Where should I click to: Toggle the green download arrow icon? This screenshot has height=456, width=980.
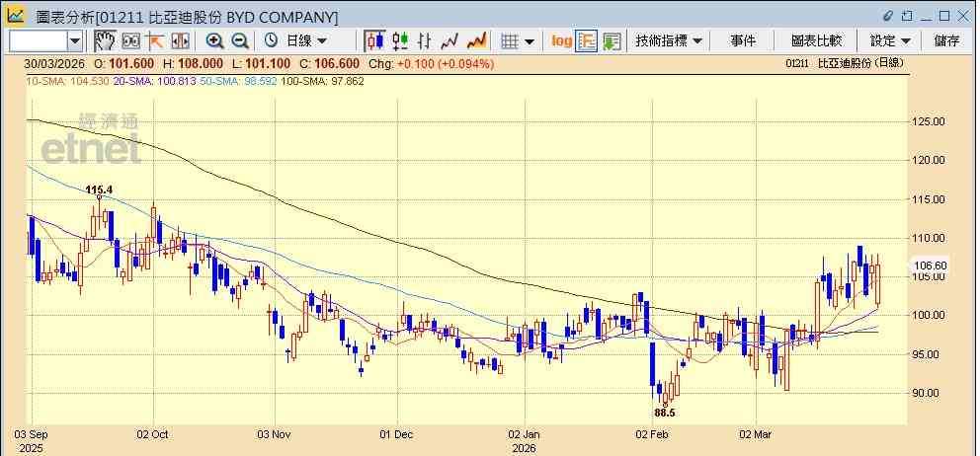tap(612, 41)
